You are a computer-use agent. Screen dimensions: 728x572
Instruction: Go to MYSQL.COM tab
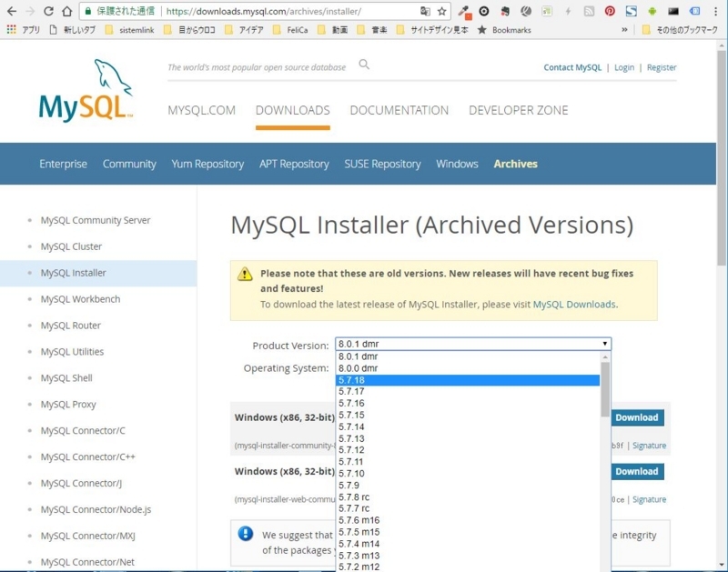point(201,110)
